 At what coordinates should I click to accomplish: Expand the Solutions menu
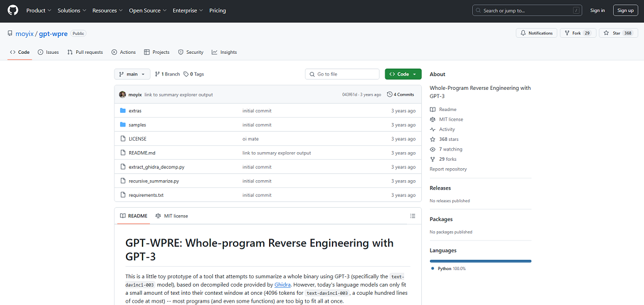[72, 11]
